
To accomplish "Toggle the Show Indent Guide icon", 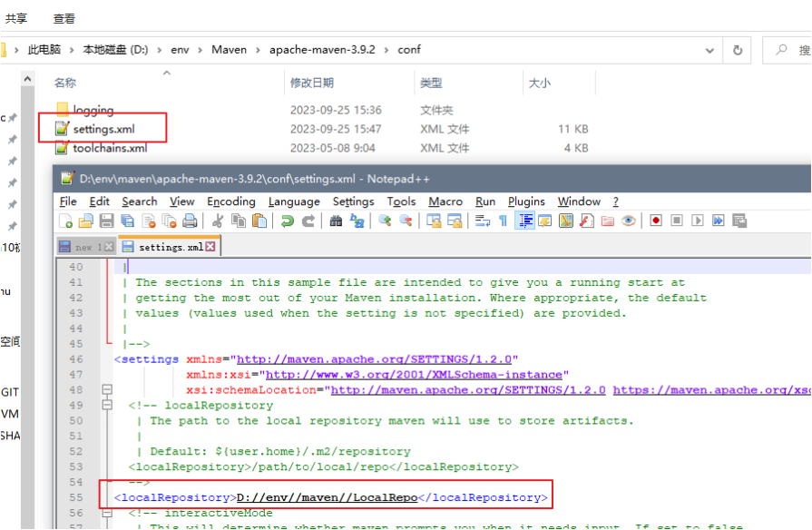I will 524,221.
